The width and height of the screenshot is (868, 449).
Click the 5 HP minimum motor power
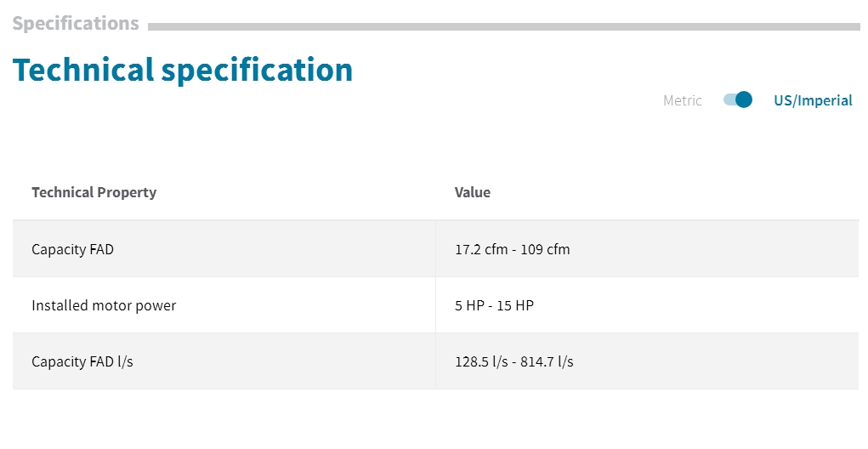point(469,305)
